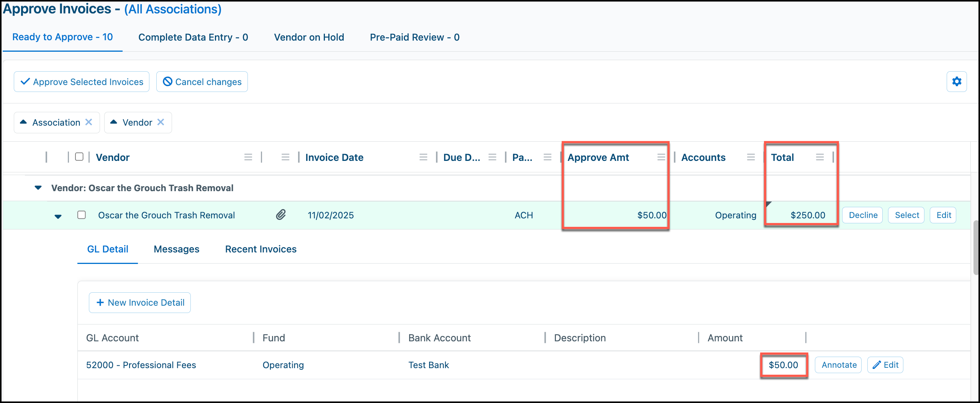Click Approve Selected Invoices button
This screenshot has height=403, width=980.
point(82,82)
